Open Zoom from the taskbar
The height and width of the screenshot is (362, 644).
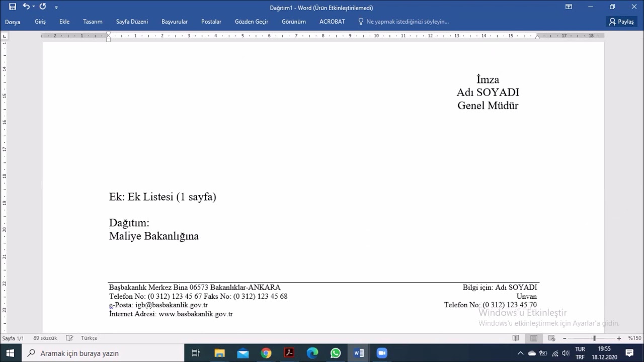382,353
